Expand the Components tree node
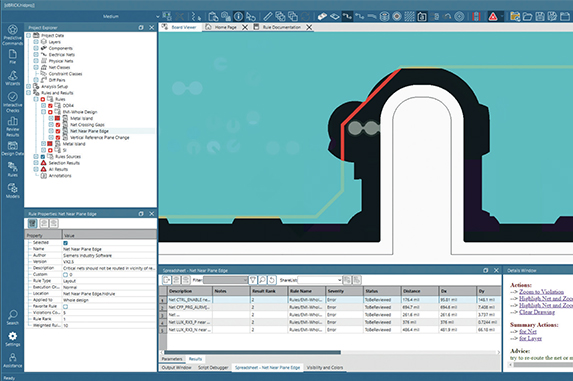Image resolution: width=573 pixels, height=381 pixels. (36, 48)
